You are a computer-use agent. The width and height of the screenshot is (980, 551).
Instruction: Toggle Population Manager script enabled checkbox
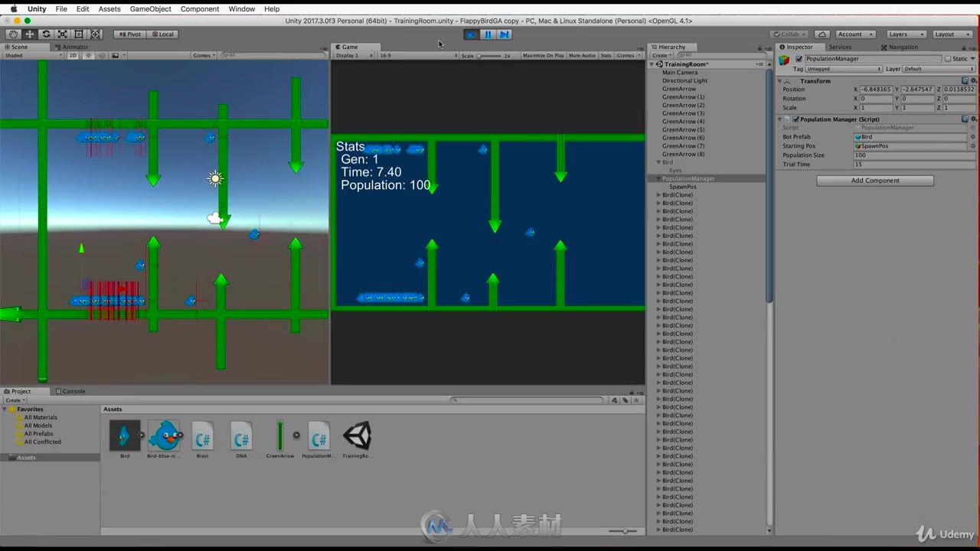[796, 119]
